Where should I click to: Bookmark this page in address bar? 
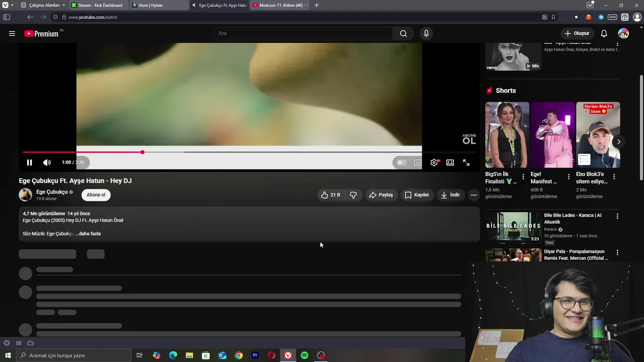[553, 17]
